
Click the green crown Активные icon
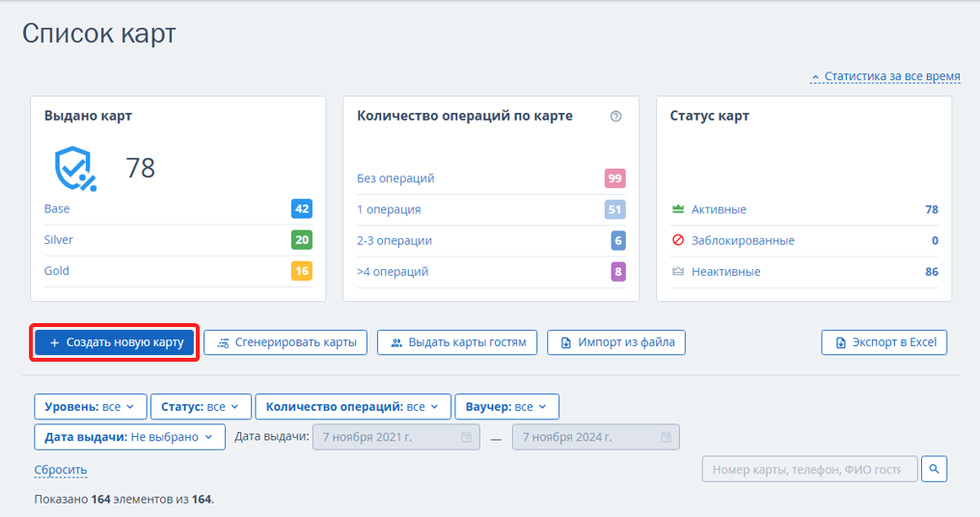[x=678, y=208]
